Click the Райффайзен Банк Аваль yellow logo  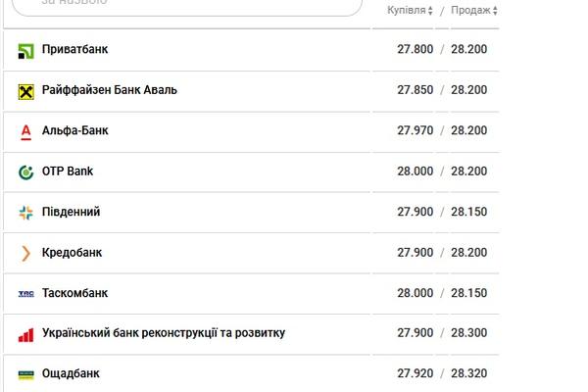(x=25, y=92)
